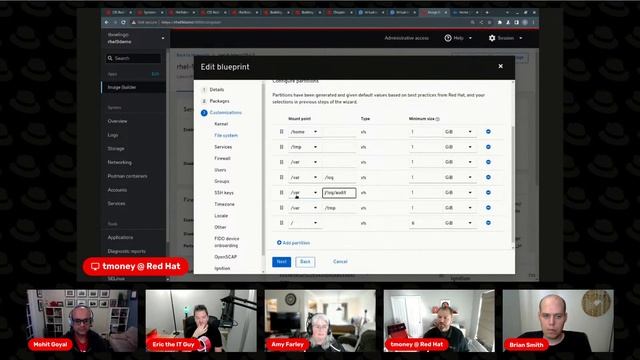Select the Customizations wizard step
Screen dimensions: 640x360
225,112
